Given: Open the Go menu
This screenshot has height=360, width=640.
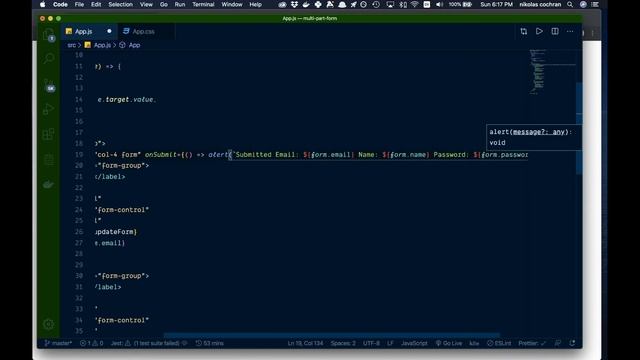Looking at the screenshot, I should pyautogui.click(x=164, y=4).
